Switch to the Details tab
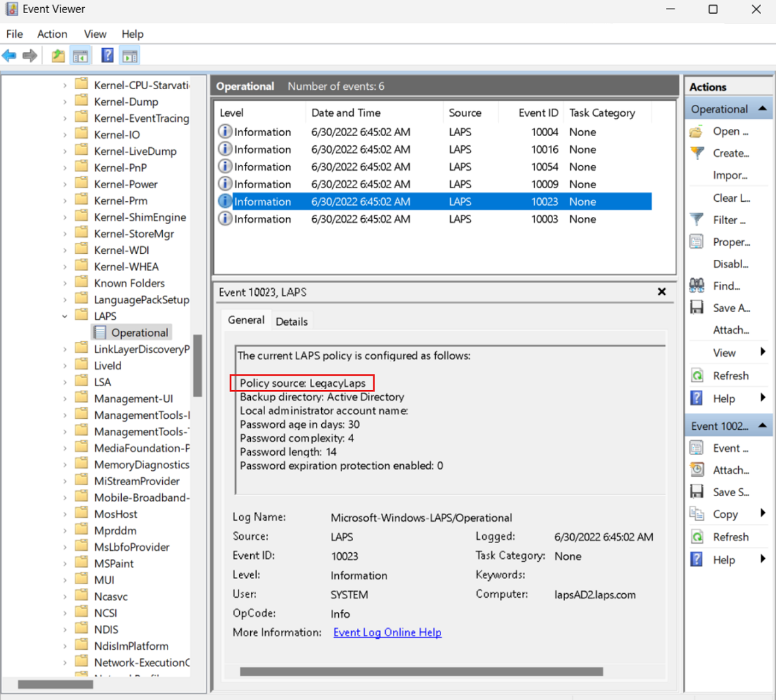This screenshot has width=776, height=700. tap(291, 322)
